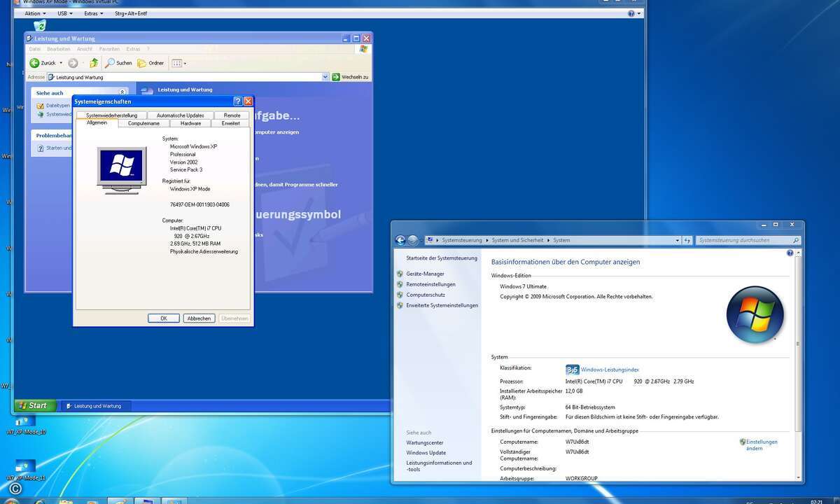
Task: Open Windows Update link
Action: click(426, 453)
